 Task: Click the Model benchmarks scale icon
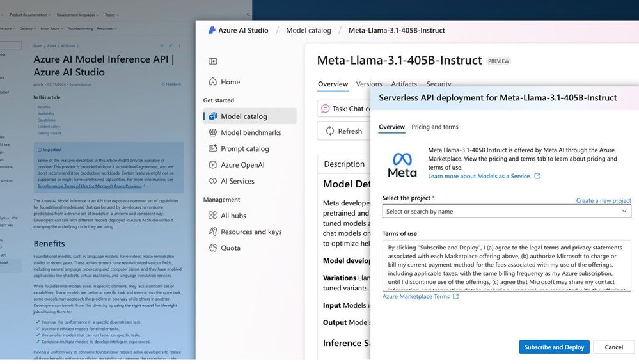213,132
